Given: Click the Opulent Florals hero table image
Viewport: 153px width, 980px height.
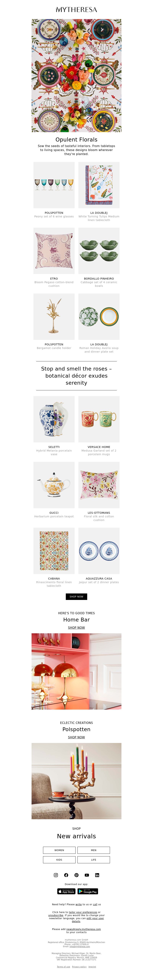Looking at the screenshot, I should pyautogui.click(x=76, y=76).
